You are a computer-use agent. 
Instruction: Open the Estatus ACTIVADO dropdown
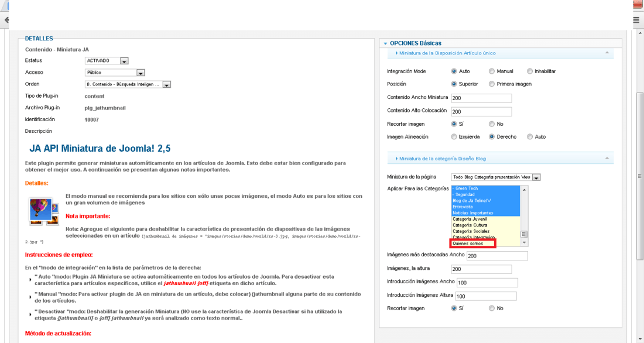[x=107, y=61]
